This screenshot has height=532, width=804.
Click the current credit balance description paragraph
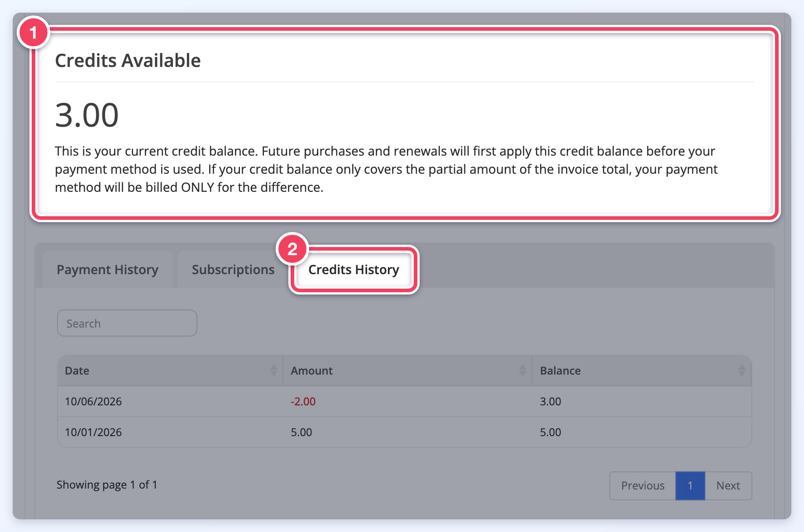tap(386, 169)
